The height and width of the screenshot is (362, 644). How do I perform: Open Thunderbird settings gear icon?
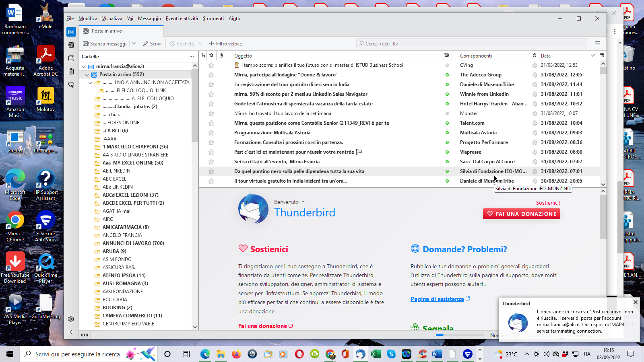tap(71, 319)
